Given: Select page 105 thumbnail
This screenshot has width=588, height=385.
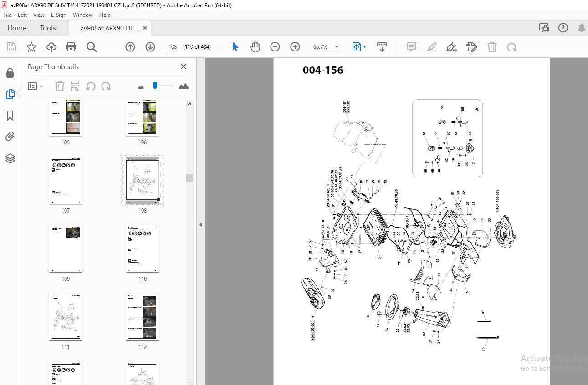Looking at the screenshot, I should (66, 117).
